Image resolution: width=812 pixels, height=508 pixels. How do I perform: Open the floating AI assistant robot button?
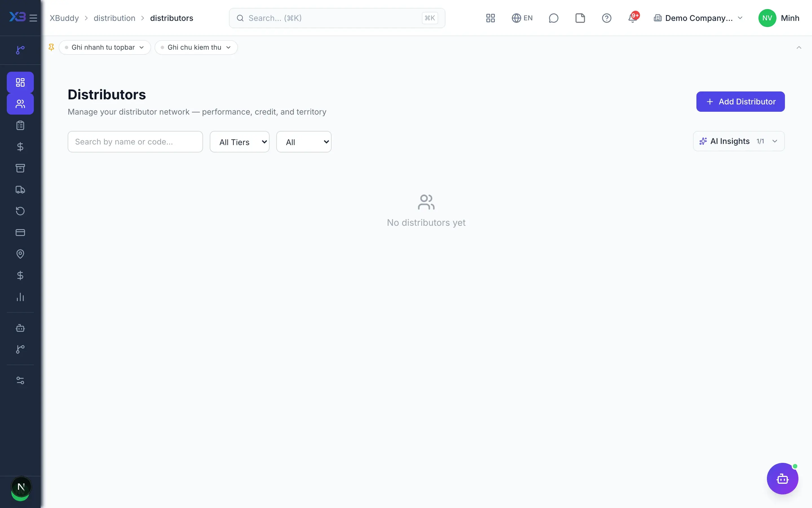[x=782, y=478]
